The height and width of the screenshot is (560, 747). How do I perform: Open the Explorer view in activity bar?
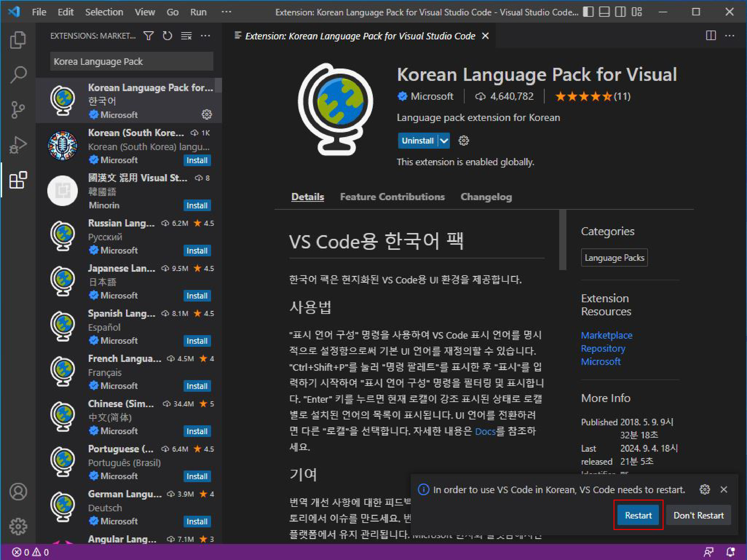tap(18, 40)
